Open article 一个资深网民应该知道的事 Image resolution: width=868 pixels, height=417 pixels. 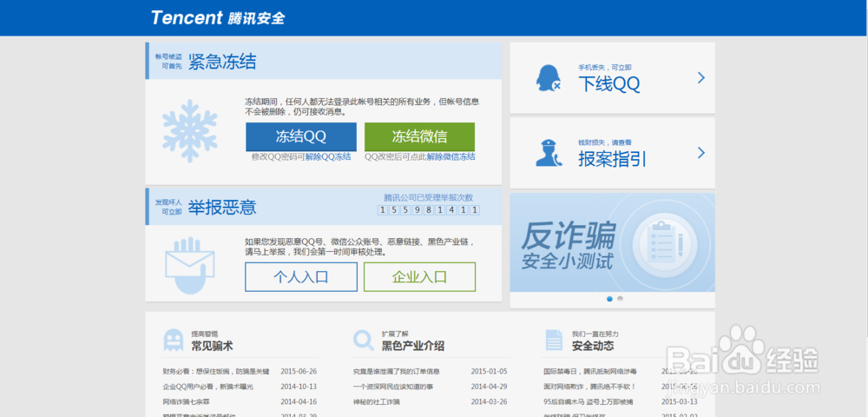click(393, 387)
